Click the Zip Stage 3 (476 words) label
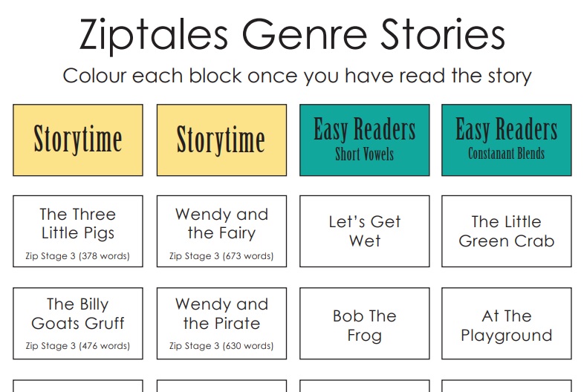The width and height of the screenshot is (584, 392). [78, 345]
